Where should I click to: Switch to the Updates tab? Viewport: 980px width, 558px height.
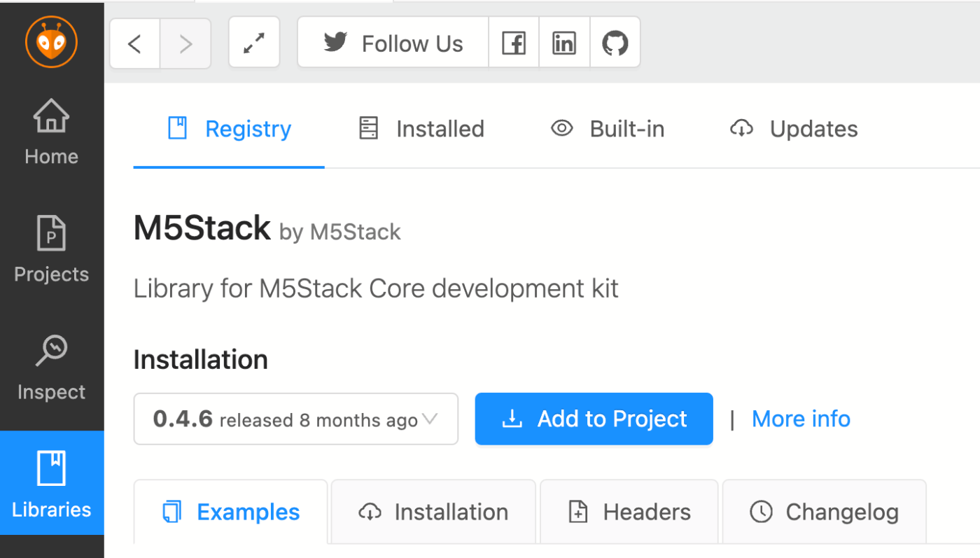(x=794, y=129)
